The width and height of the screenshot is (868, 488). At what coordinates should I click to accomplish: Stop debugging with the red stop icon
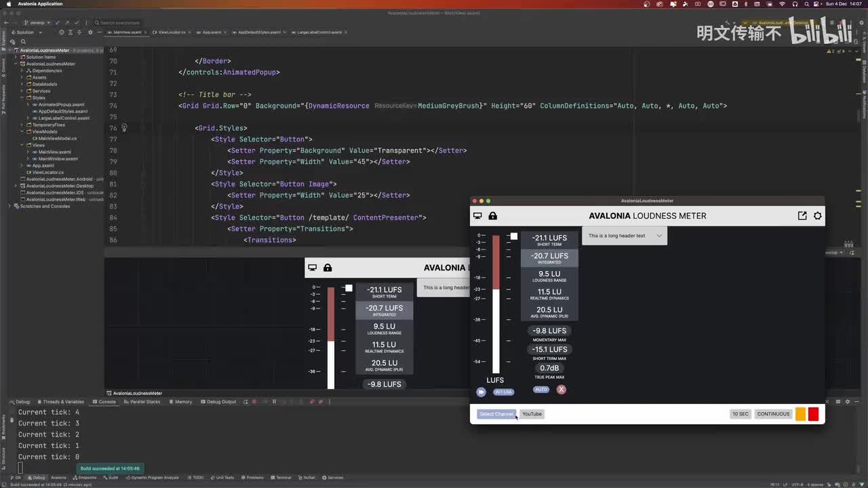coord(254,402)
